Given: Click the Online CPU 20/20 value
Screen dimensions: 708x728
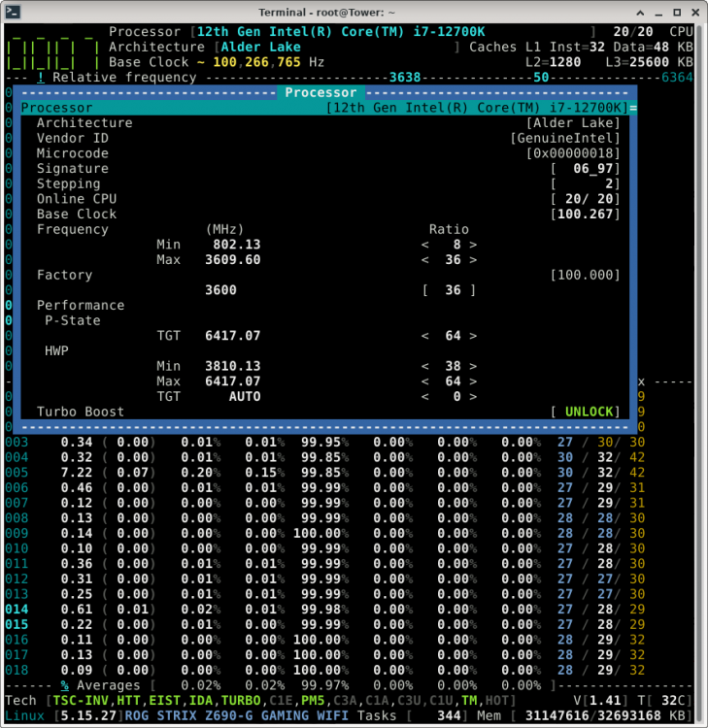Looking at the screenshot, I should coord(586,199).
